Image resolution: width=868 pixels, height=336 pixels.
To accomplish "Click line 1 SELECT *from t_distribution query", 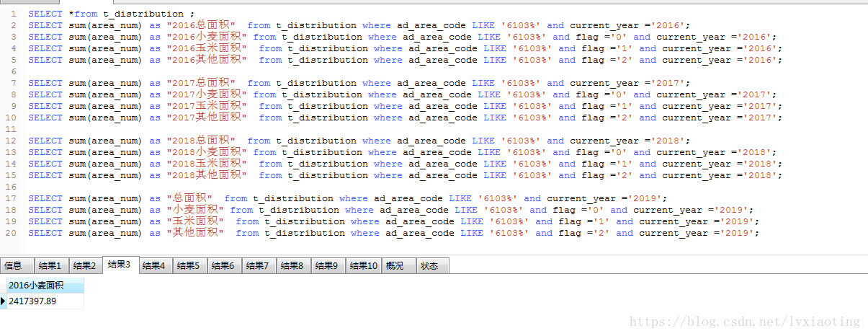I will tap(112, 14).
